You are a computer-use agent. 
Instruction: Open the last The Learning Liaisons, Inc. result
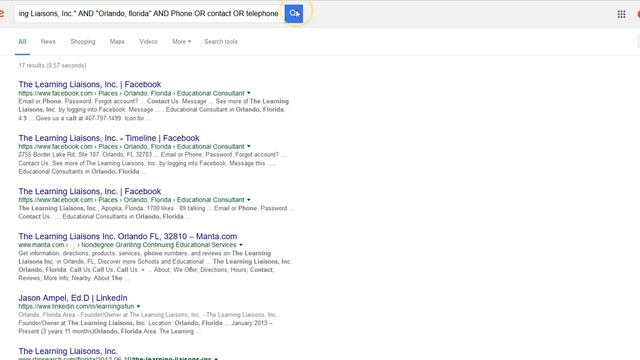click(x=68, y=351)
